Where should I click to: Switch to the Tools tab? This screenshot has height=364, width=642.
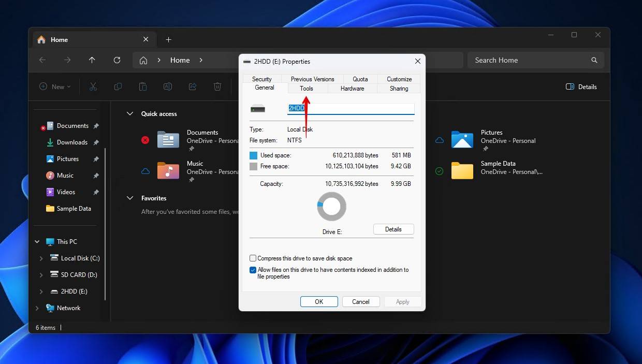tap(307, 89)
